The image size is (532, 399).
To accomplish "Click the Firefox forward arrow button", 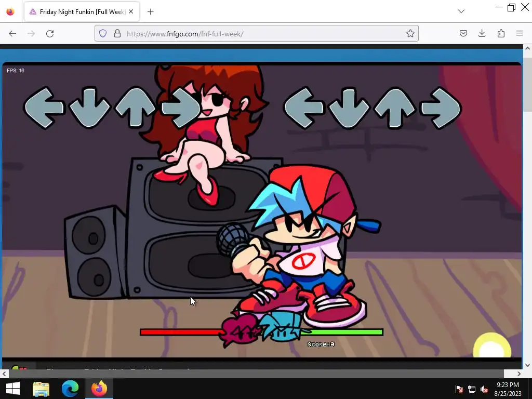I will pos(31,34).
